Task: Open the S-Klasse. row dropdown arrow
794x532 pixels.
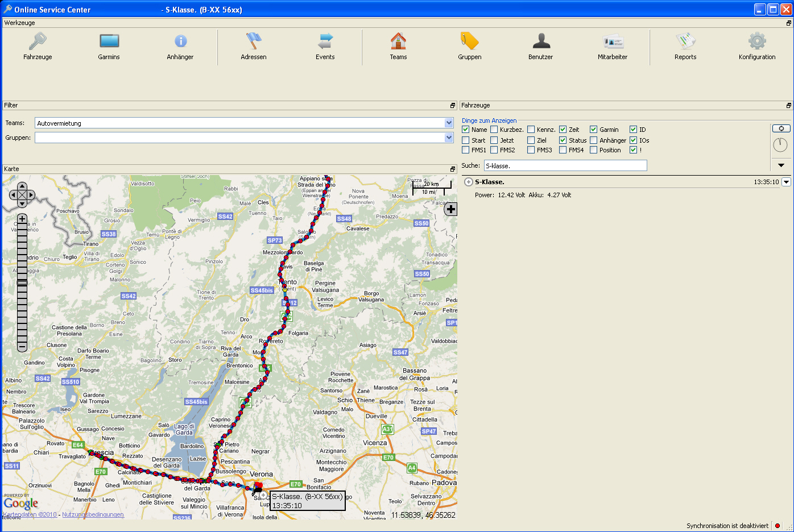Action: [x=786, y=182]
